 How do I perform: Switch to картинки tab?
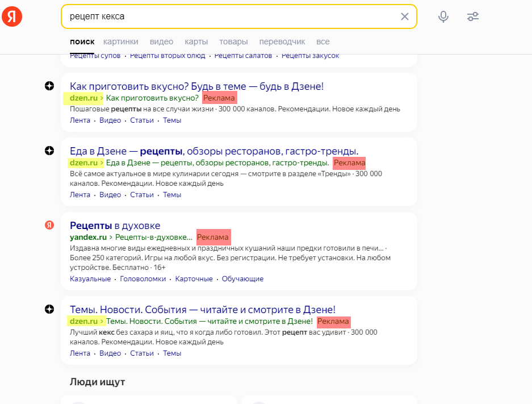(121, 41)
